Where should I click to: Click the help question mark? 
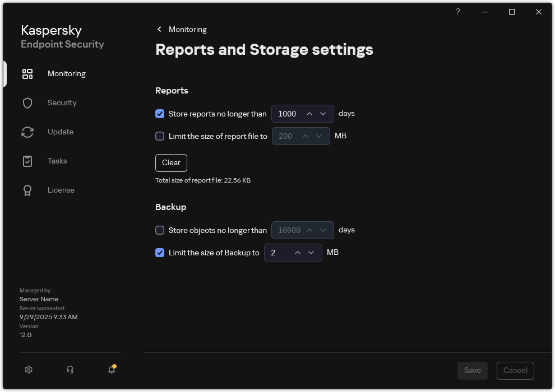pyautogui.click(x=457, y=12)
